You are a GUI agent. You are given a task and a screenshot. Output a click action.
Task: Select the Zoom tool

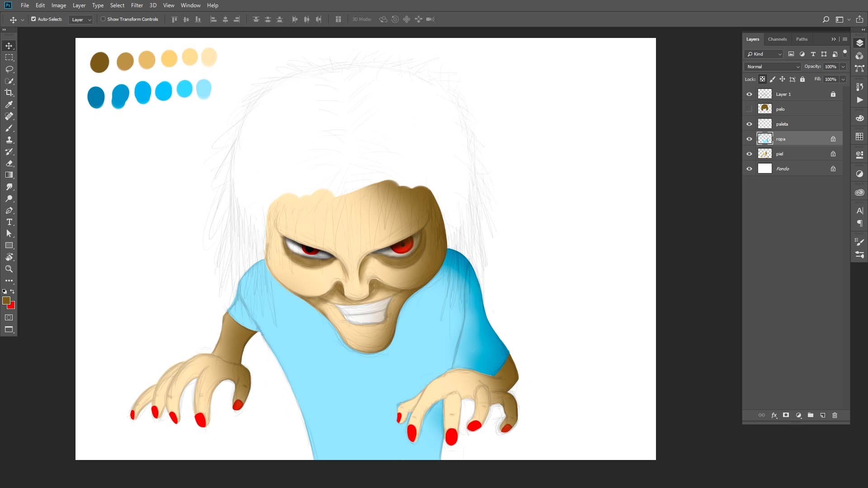(9, 269)
